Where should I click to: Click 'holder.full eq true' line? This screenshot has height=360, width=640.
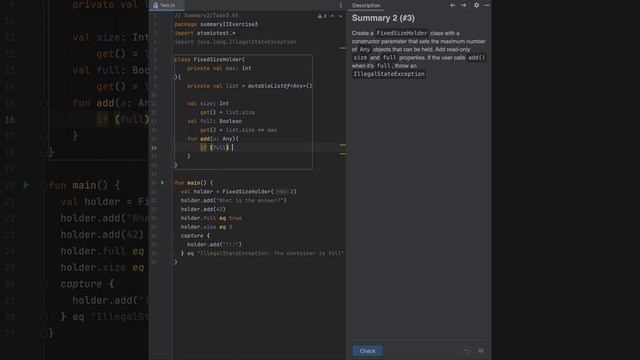(211, 218)
